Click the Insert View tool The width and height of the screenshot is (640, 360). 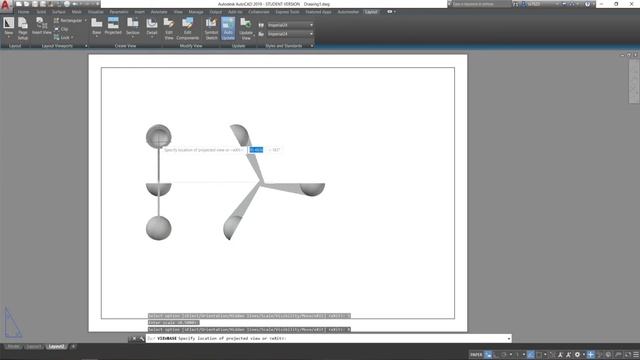point(42,26)
